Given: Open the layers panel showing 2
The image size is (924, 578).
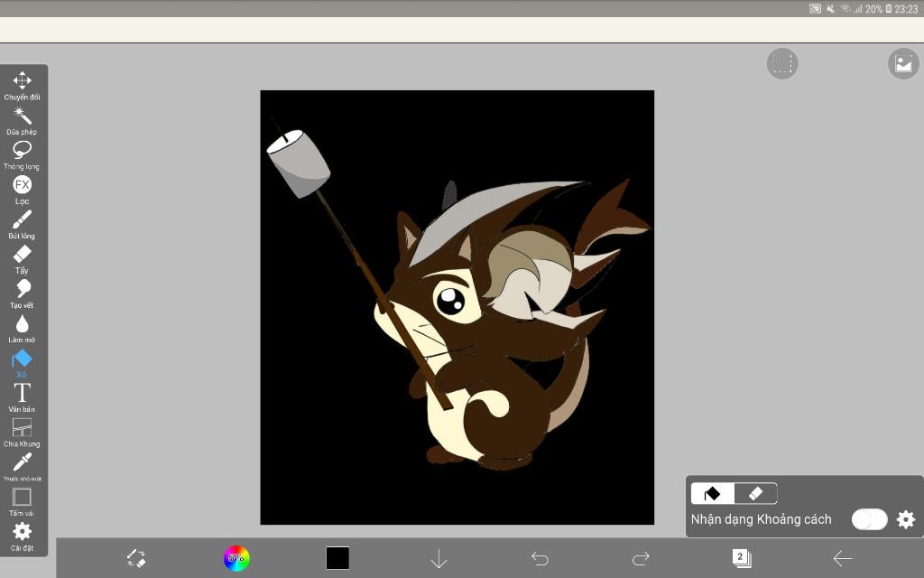Looking at the screenshot, I should tap(742, 558).
